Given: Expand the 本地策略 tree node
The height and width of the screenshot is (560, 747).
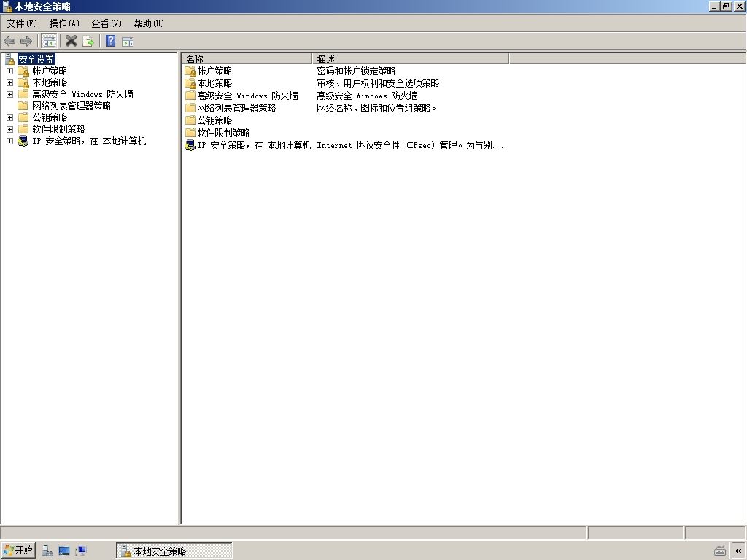Looking at the screenshot, I should click(x=9, y=82).
